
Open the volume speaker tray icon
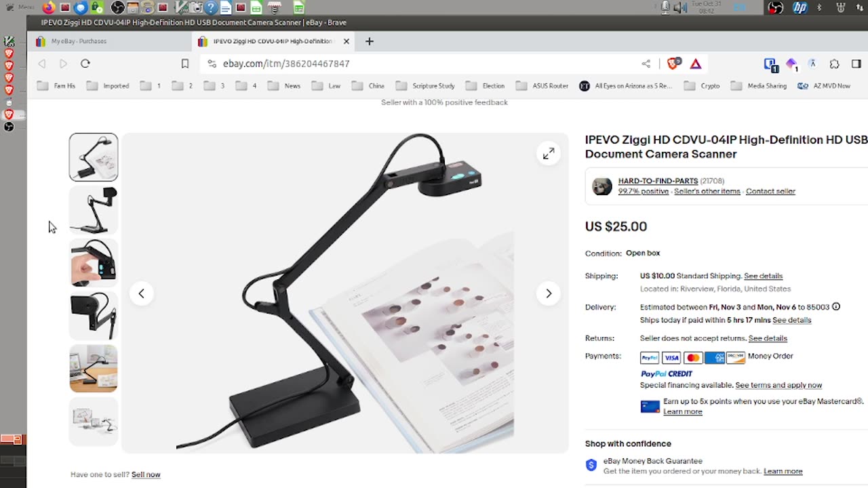click(x=680, y=8)
